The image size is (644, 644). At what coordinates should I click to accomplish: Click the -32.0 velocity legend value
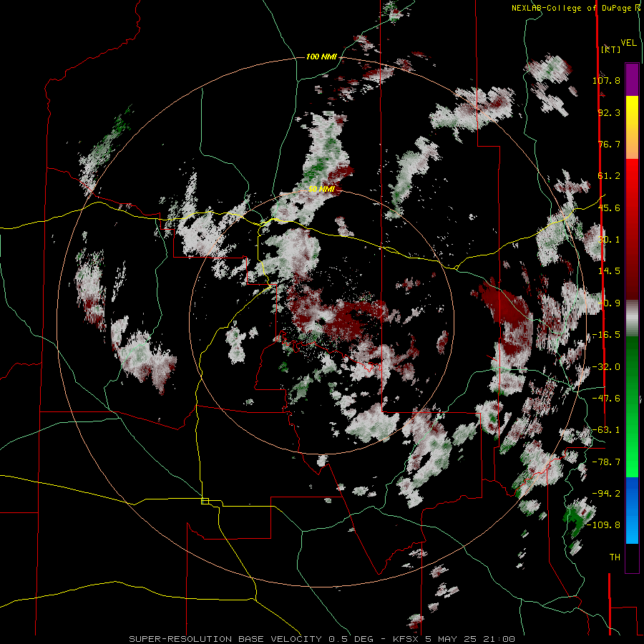click(x=606, y=367)
